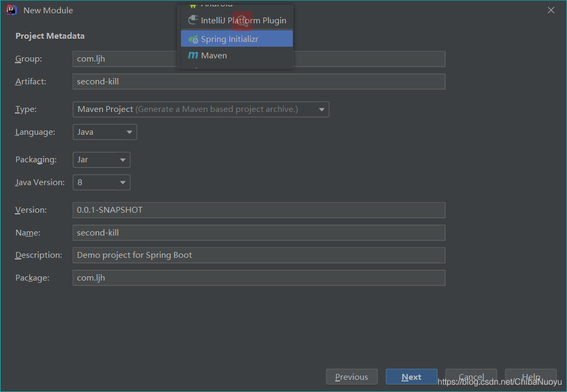Click the Description: label

tap(39, 255)
